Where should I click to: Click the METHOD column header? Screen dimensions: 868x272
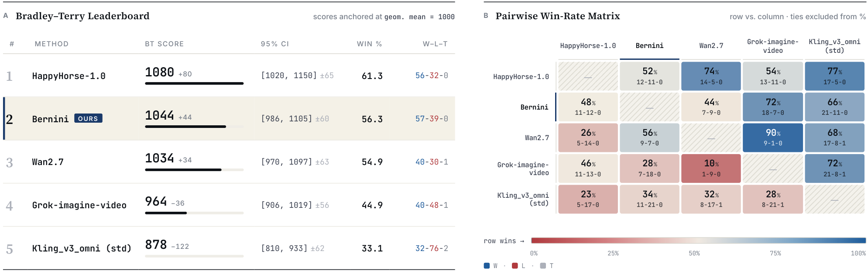51,44
